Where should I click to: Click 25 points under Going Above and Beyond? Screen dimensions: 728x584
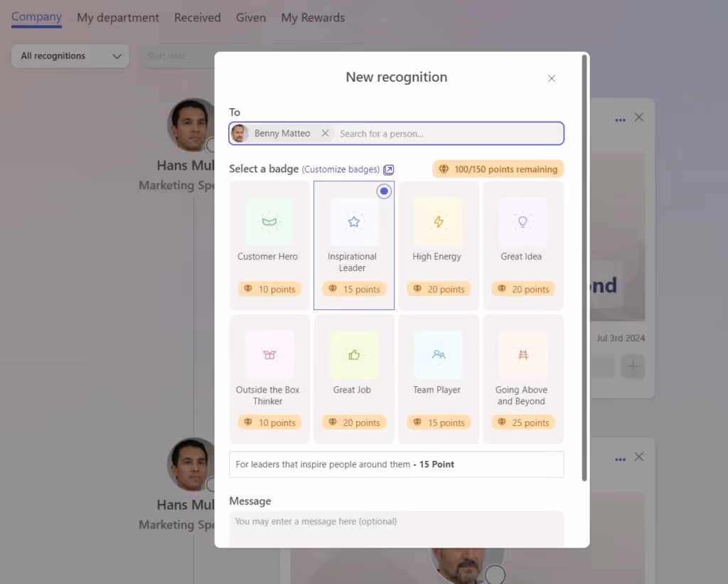pos(523,423)
